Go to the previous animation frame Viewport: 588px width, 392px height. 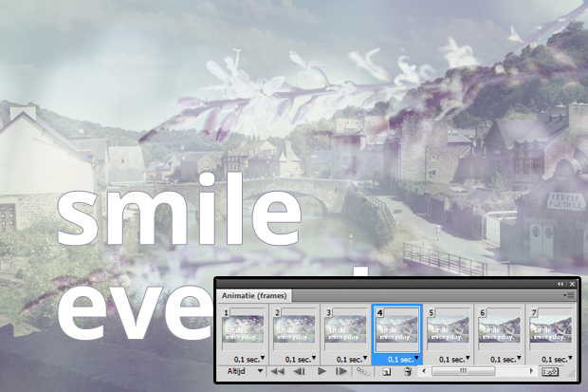click(x=299, y=371)
